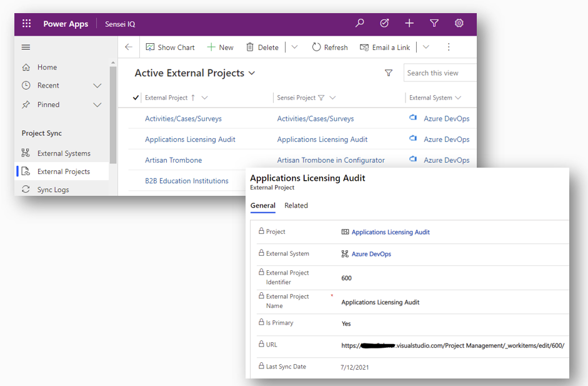The image size is (588, 386).
Task: Open the task flow target icon
Action: tap(384, 23)
